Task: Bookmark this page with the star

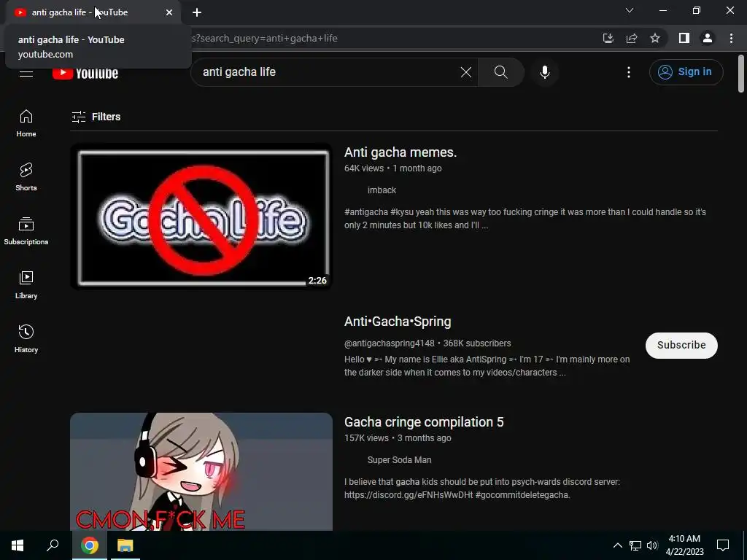Action: [655, 38]
